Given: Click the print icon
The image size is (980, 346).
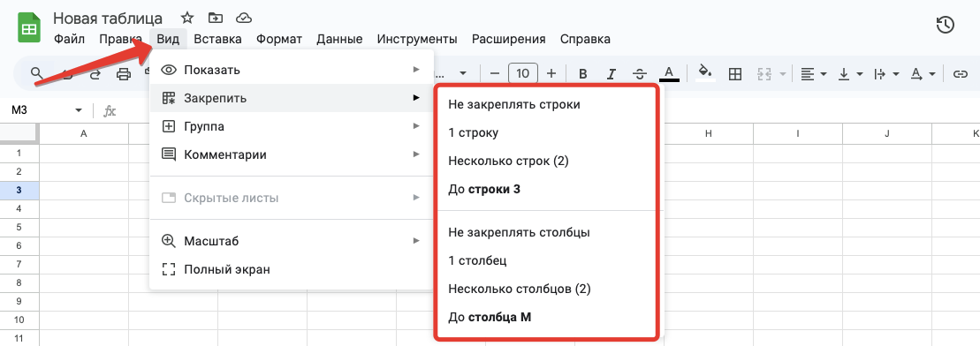Looking at the screenshot, I should [x=124, y=73].
